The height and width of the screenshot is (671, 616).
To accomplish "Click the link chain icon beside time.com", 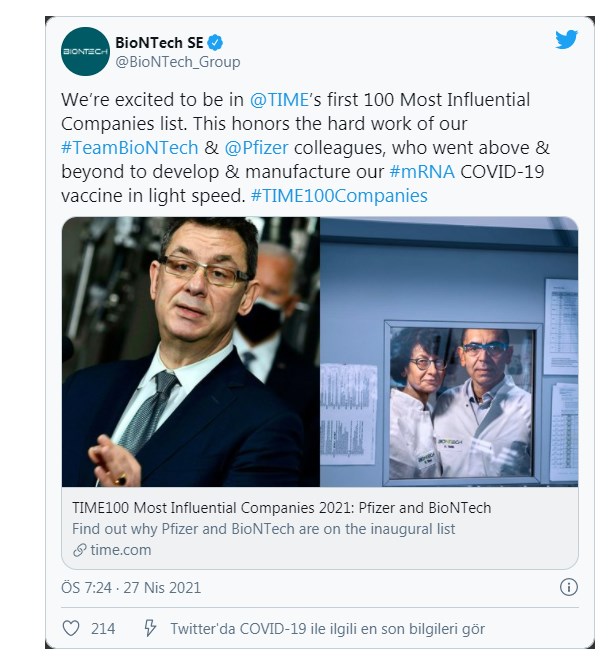I will [80, 550].
